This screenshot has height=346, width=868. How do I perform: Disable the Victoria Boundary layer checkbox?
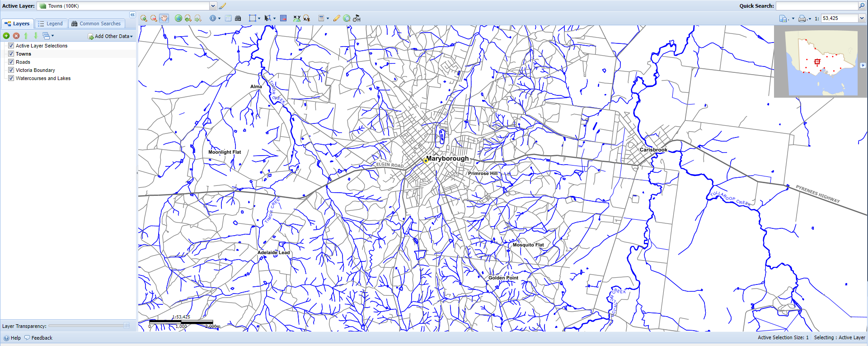[11, 70]
